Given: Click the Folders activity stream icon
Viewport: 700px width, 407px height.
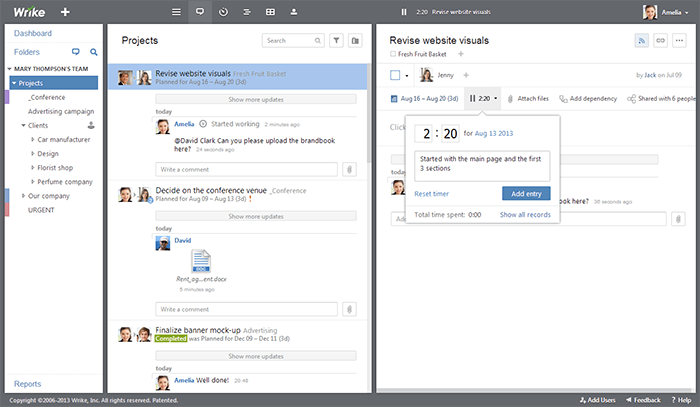Looking at the screenshot, I should (75, 52).
